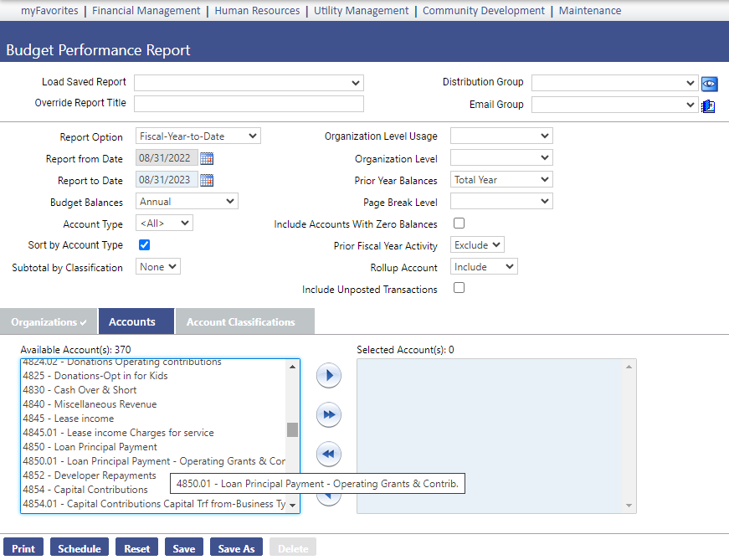Select 4845.01 - Lease income Charges for service
The image size is (729, 560).
click(x=154, y=433)
